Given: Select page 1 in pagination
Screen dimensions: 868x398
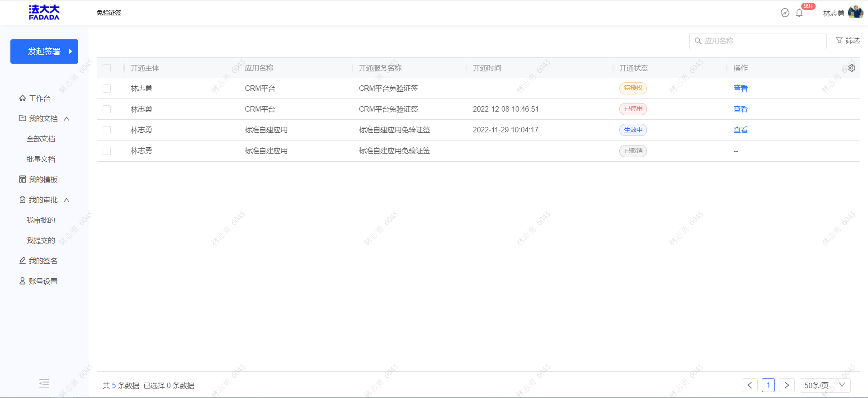Looking at the screenshot, I should click(x=768, y=385).
